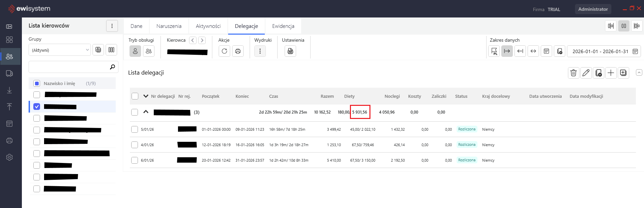Open the Wydruki three-dot menu

pos(260,51)
